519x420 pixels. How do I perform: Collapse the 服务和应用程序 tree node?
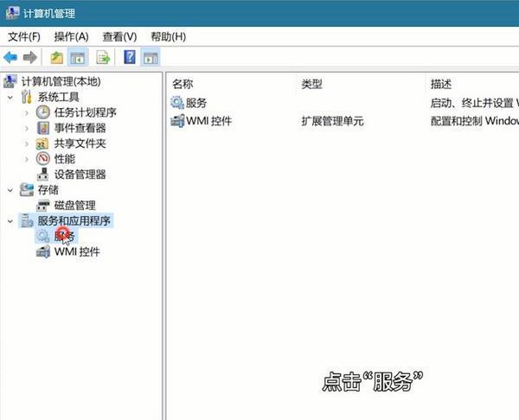[x=10, y=221]
